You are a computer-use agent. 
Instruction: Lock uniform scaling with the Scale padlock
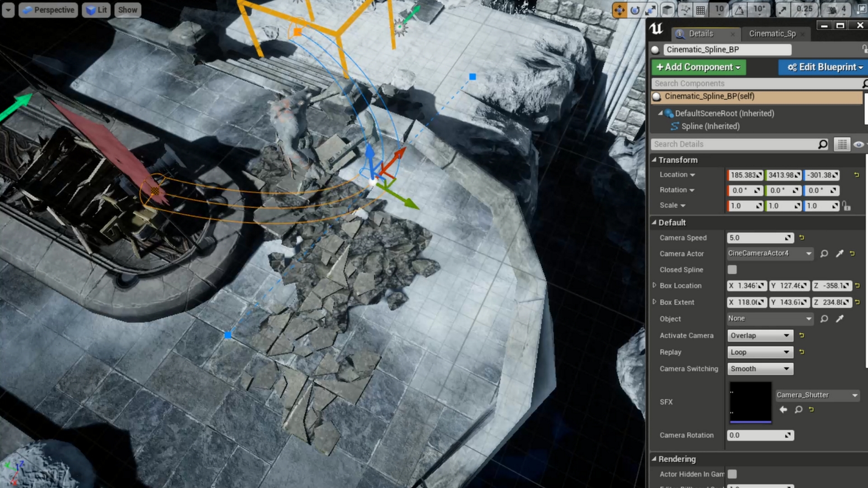pyautogui.click(x=846, y=206)
